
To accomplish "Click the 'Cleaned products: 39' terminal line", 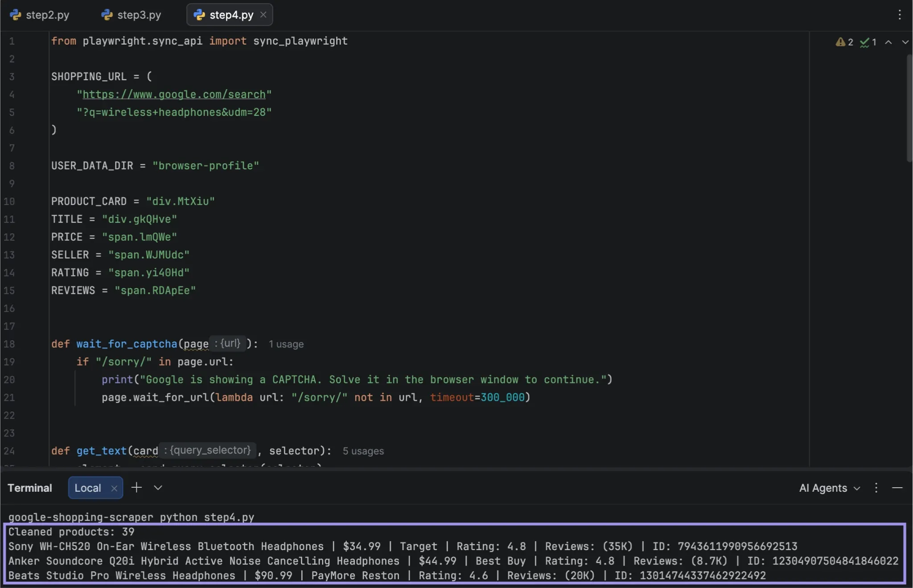I will point(71,532).
